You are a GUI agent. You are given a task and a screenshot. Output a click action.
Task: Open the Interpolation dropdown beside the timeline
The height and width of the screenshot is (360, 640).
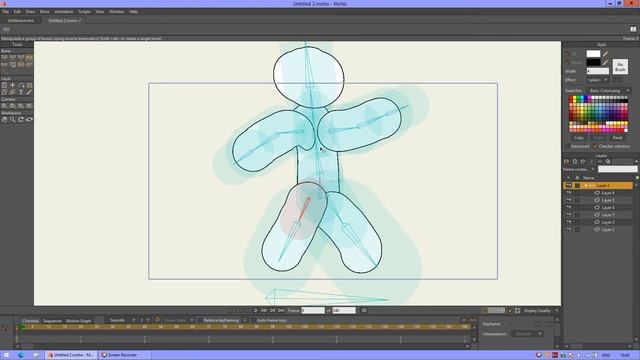[x=527, y=334]
